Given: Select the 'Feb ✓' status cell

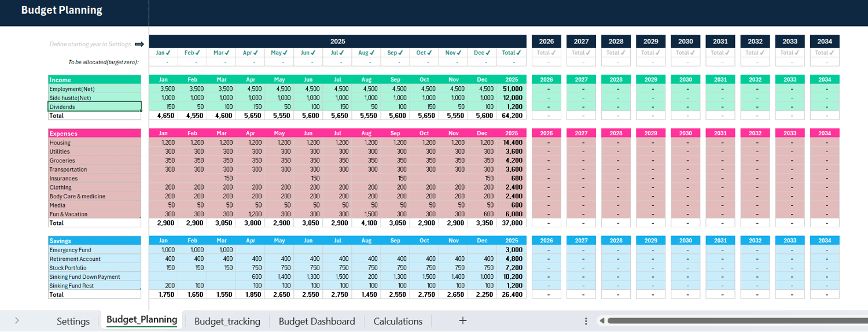Looking at the screenshot, I should 192,53.
